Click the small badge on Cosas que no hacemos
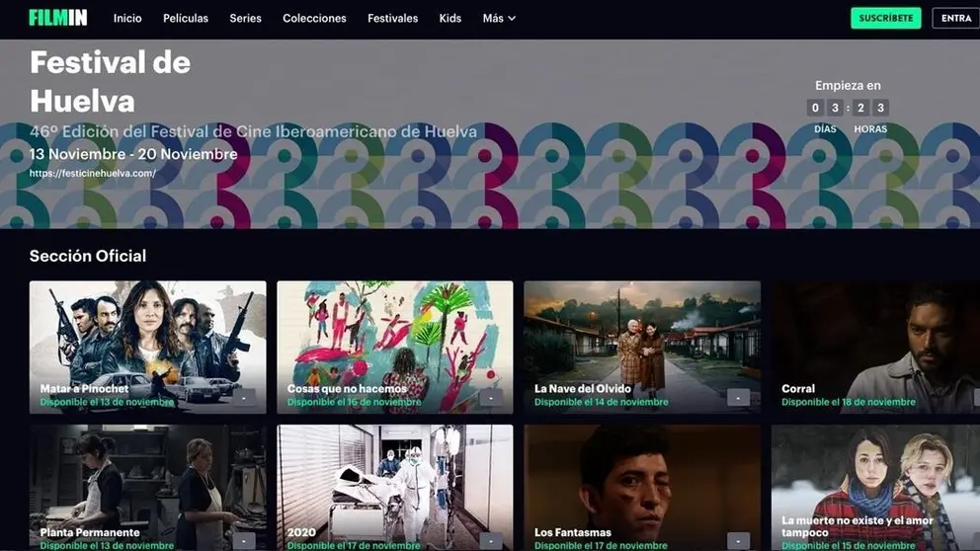This screenshot has height=551, width=980. pos(491,398)
